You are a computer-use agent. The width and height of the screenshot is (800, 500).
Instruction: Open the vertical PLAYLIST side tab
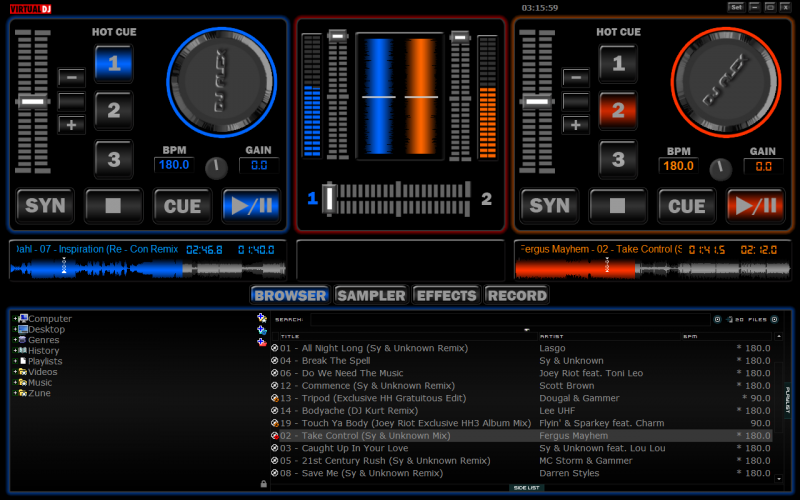787,400
